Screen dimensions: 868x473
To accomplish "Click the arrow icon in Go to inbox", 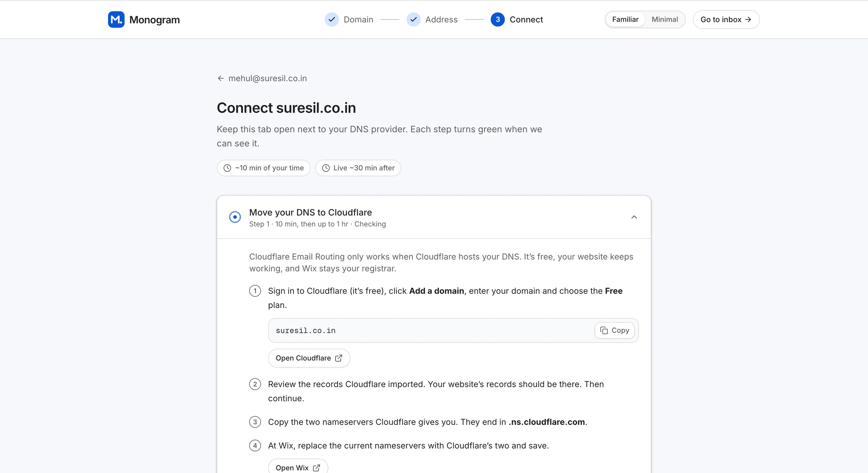I will click(x=748, y=19).
